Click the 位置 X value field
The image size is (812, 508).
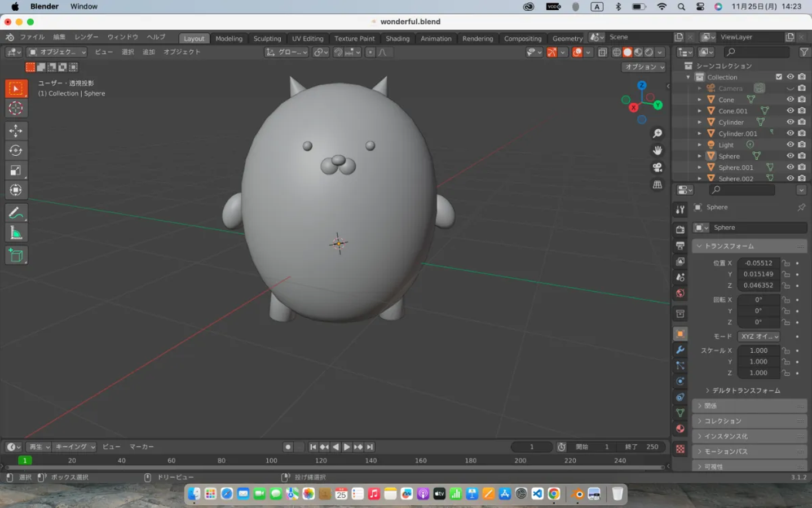pyautogui.click(x=758, y=263)
